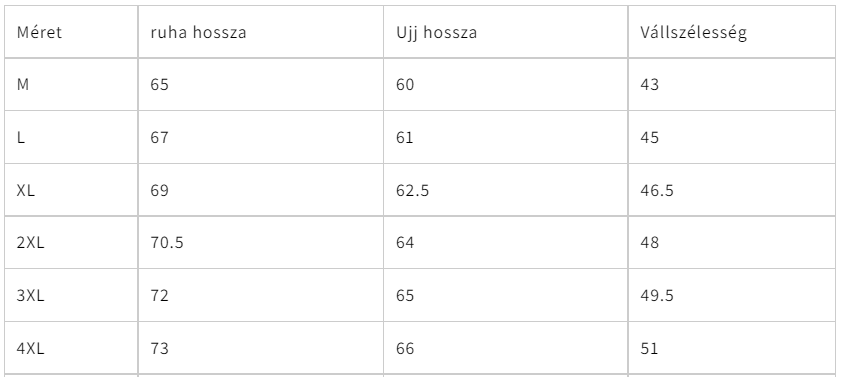The height and width of the screenshot is (377, 842).
Task: Click shoulder width 51 for 4XL
Action: coord(649,349)
